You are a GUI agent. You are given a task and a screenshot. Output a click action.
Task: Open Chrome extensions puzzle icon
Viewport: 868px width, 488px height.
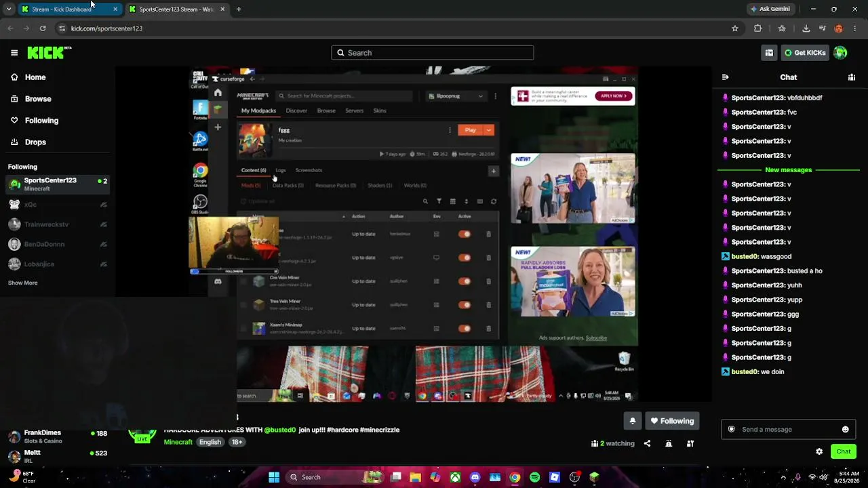click(x=757, y=28)
